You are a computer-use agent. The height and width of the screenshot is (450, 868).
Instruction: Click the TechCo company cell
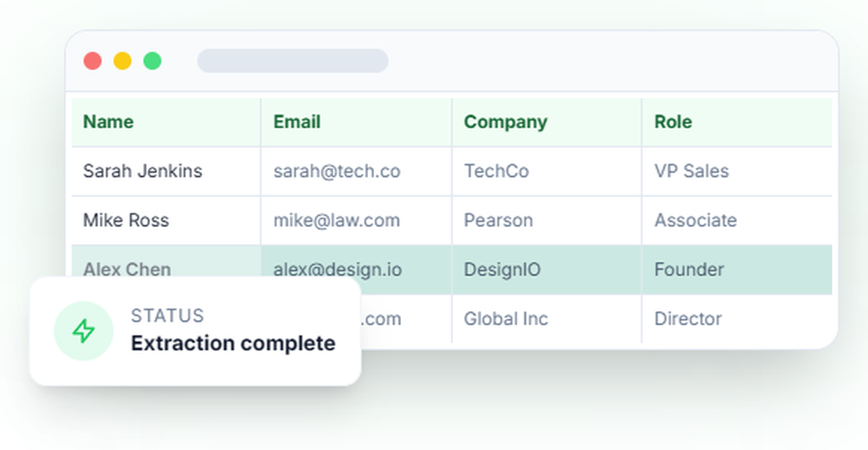pyautogui.click(x=496, y=171)
